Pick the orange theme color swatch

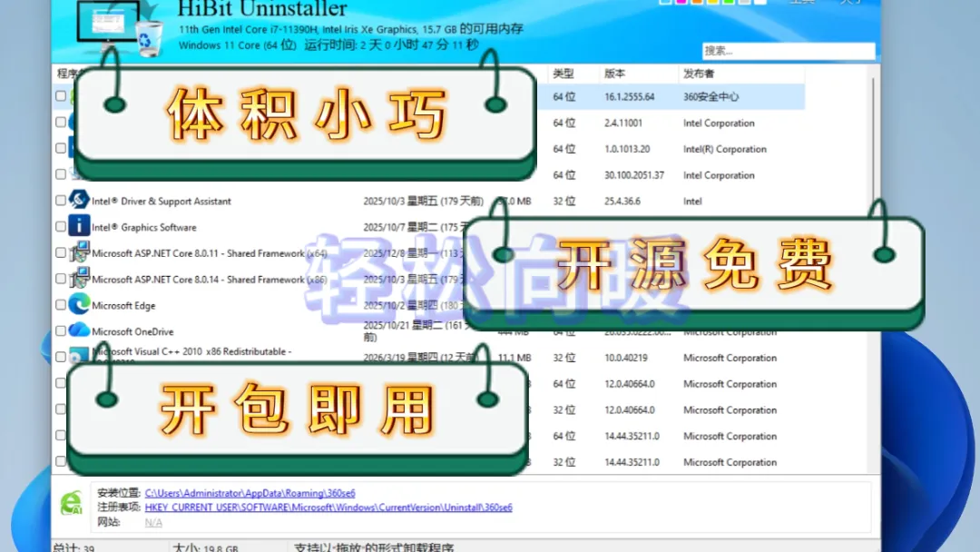(x=697, y=2)
